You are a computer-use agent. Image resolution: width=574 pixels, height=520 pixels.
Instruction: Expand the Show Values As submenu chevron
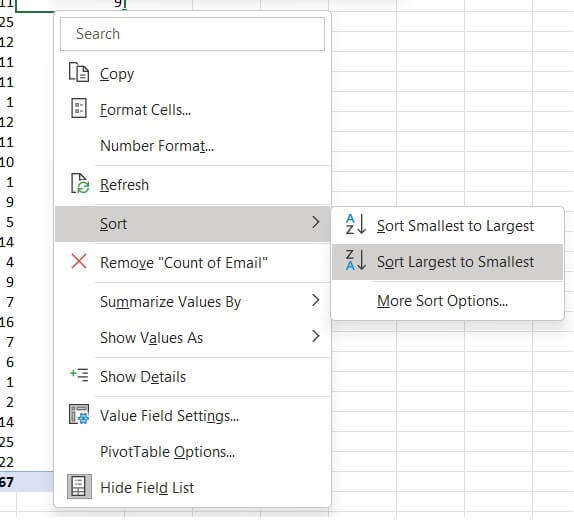pyautogui.click(x=316, y=336)
